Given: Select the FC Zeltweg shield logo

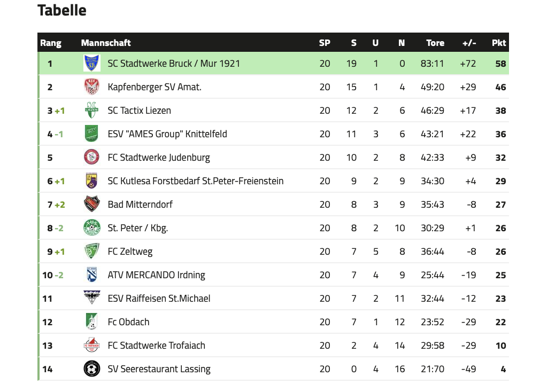Looking at the screenshot, I should 91,252.
